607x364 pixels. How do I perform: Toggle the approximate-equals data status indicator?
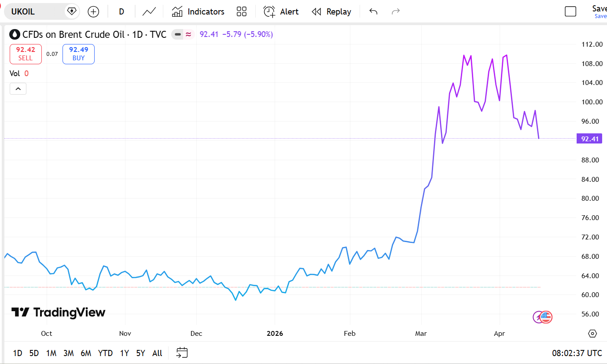pyautogui.click(x=188, y=34)
